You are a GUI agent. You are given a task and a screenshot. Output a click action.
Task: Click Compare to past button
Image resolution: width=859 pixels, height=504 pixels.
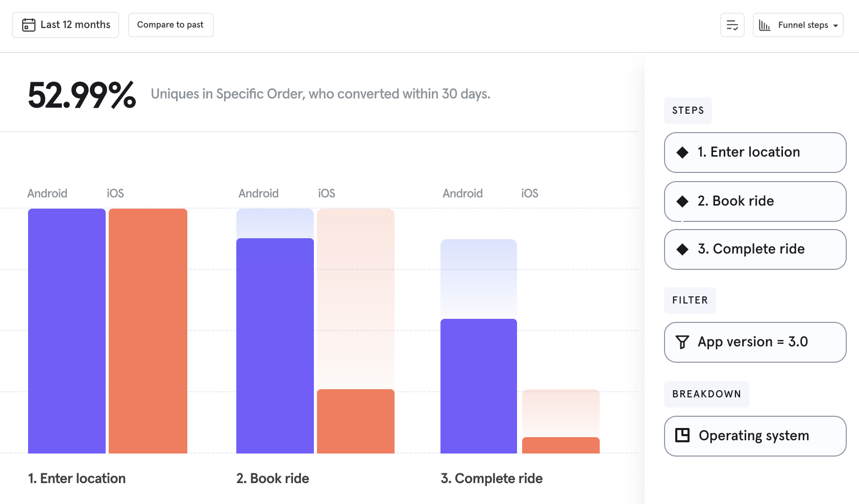170,25
